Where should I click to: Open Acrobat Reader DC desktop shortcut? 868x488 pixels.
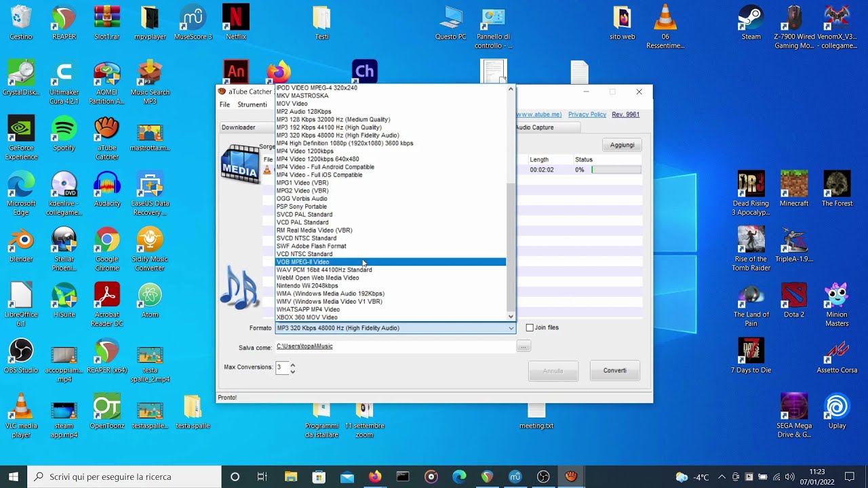point(107,305)
